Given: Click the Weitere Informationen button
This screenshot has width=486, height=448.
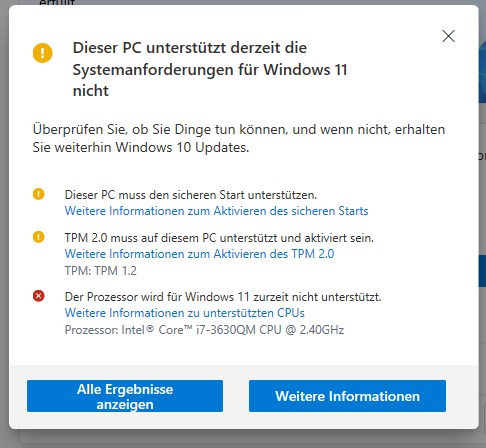Looking at the screenshot, I should (x=347, y=396).
